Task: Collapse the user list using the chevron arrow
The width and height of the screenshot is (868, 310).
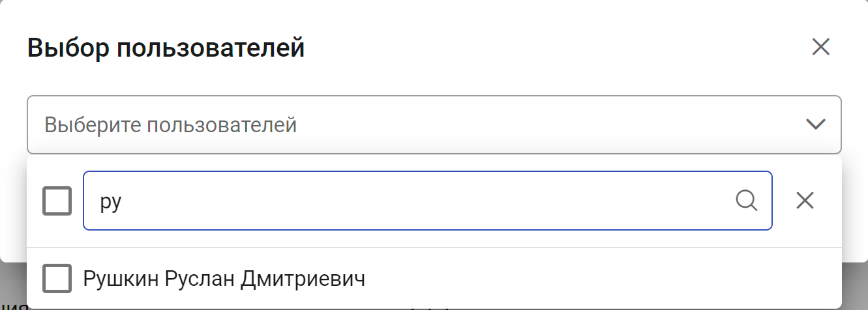Action: click(816, 124)
